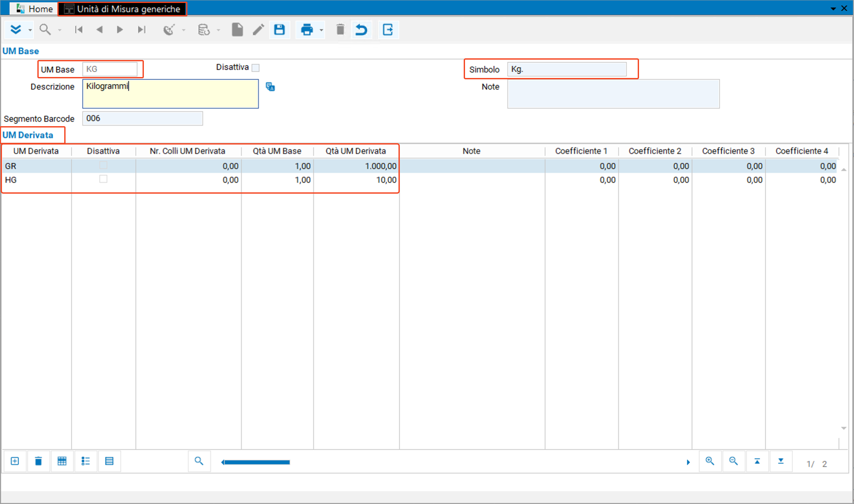Switch to the Home tab
The image size is (854, 504).
(x=34, y=9)
